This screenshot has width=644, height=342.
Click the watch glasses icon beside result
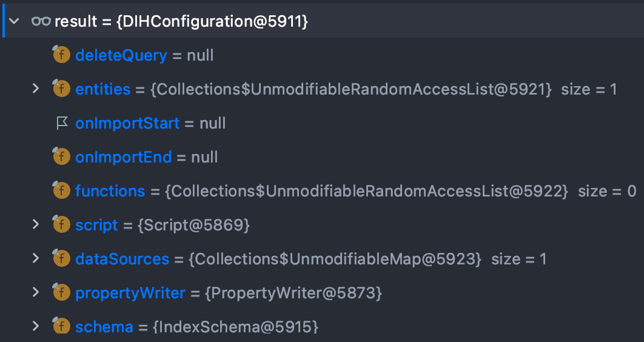coord(41,22)
